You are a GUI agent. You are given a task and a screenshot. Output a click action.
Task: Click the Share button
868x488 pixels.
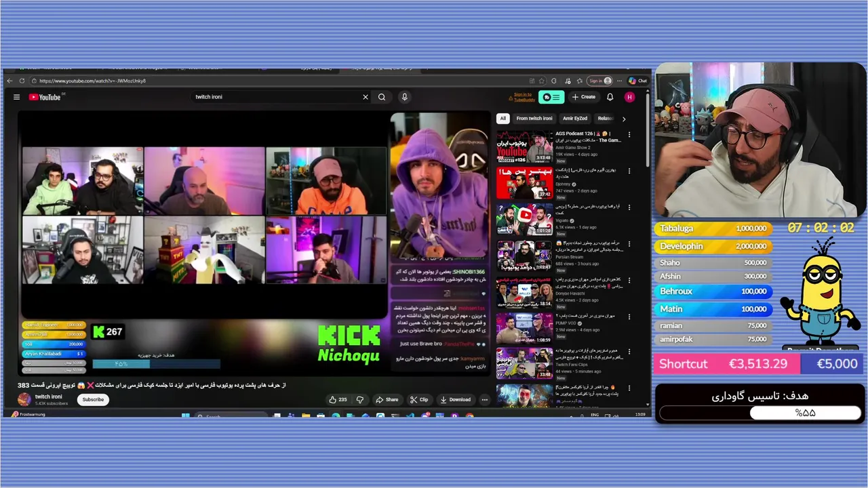coord(387,399)
